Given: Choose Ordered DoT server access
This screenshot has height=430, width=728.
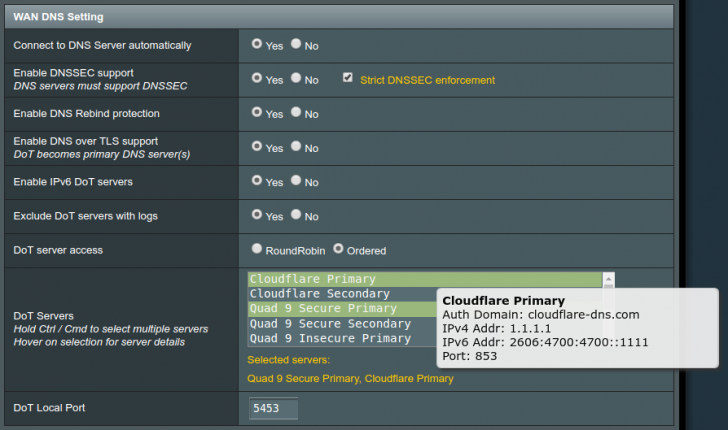Looking at the screenshot, I should point(338,249).
